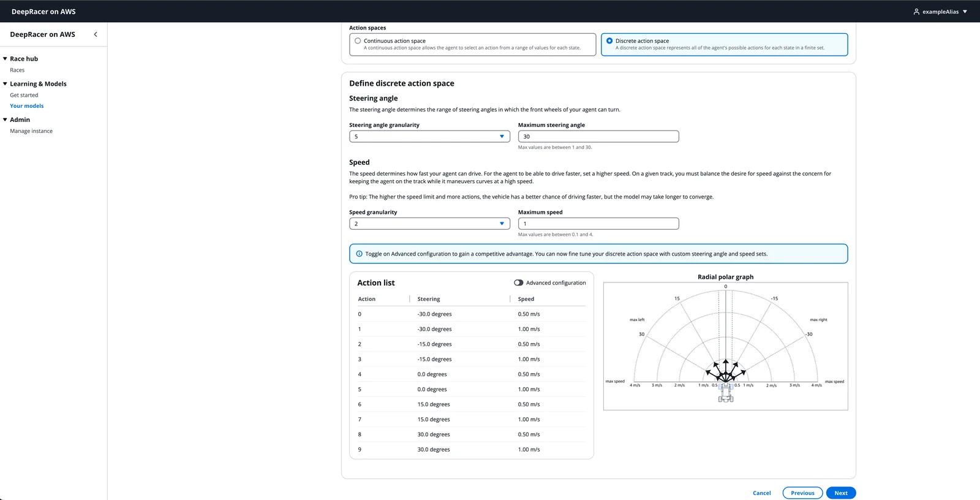Click the Action column header
Screen dimensions: 980x500
[367, 299]
